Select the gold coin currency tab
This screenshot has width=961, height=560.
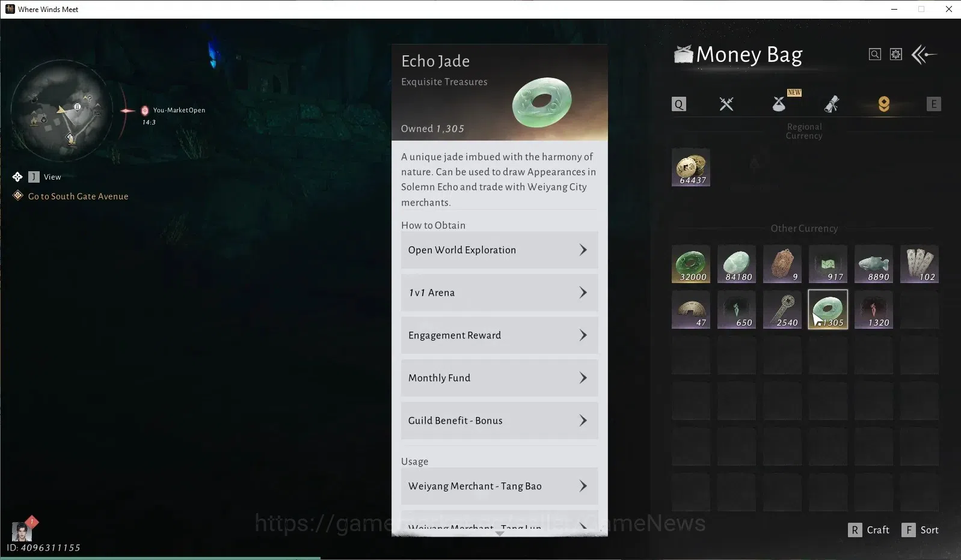tap(883, 104)
